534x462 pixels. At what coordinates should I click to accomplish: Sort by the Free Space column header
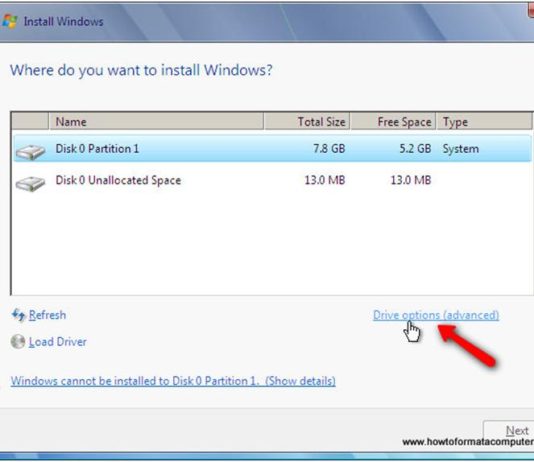[x=393, y=122]
